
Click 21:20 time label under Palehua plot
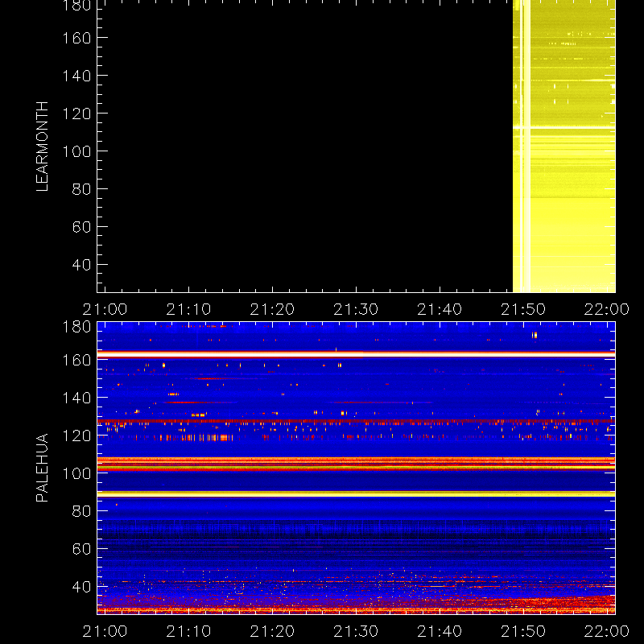tap(272, 631)
